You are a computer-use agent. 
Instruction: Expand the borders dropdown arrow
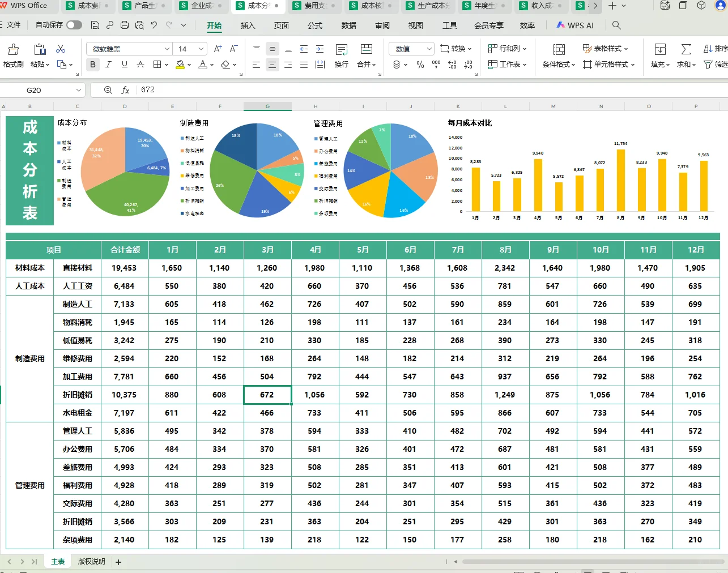pyautogui.click(x=167, y=65)
